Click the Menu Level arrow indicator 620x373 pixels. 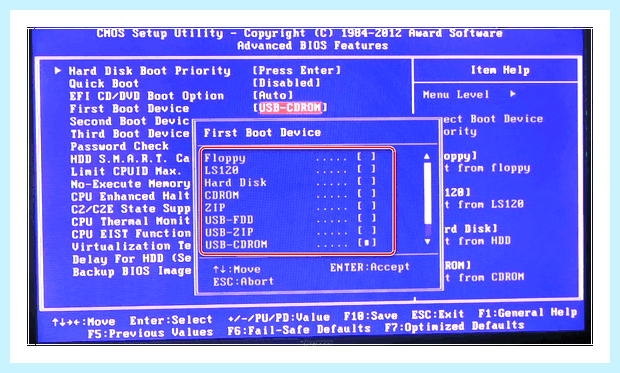coord(513,94)
